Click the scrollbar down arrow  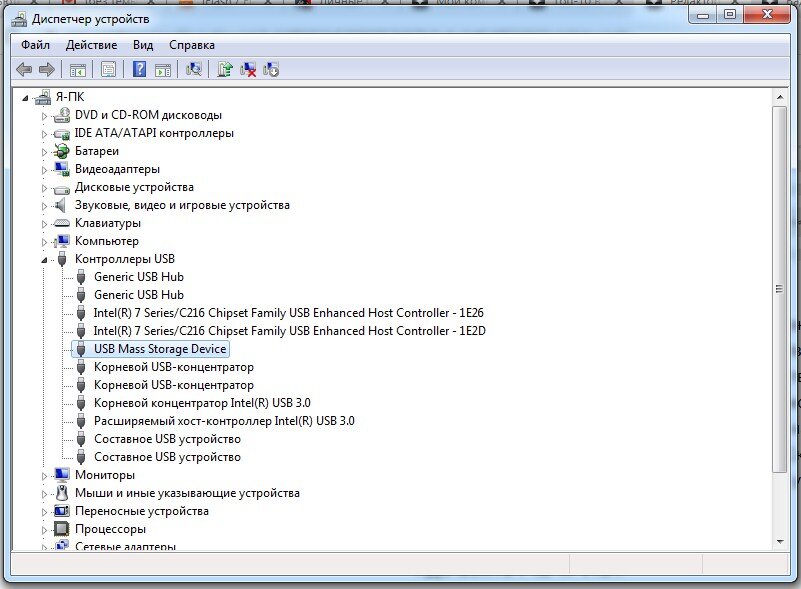780,541
